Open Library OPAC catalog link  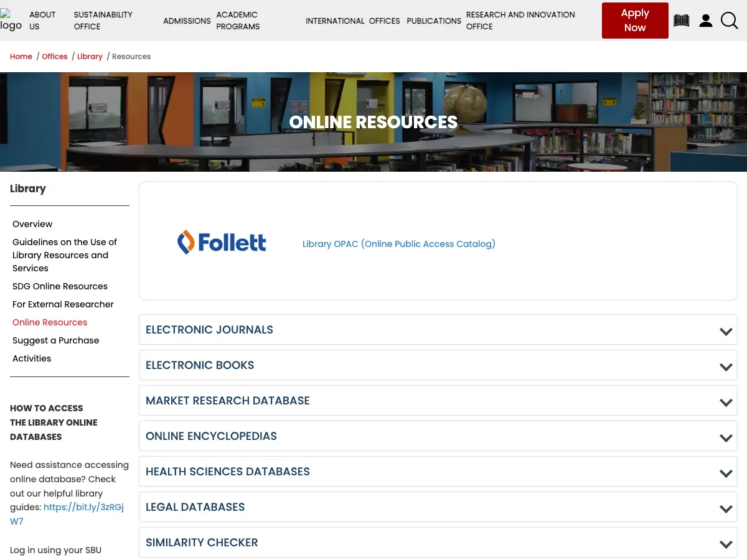pos(399,244)
